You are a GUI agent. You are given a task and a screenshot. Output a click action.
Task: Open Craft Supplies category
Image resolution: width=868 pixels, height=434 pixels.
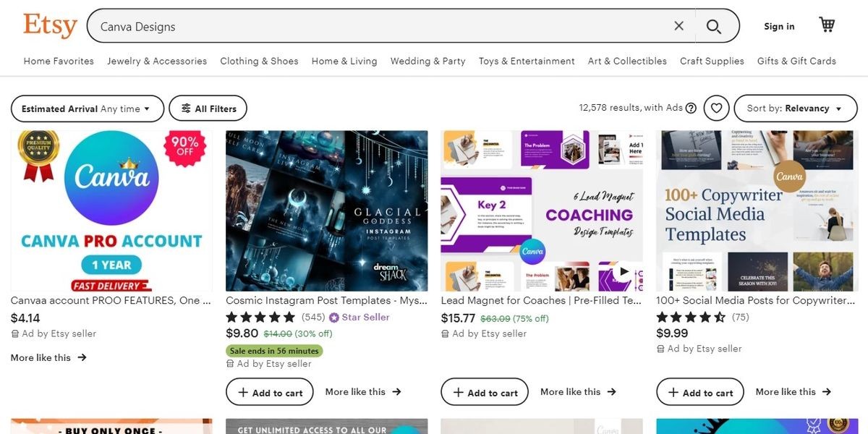tap(712, 61)
